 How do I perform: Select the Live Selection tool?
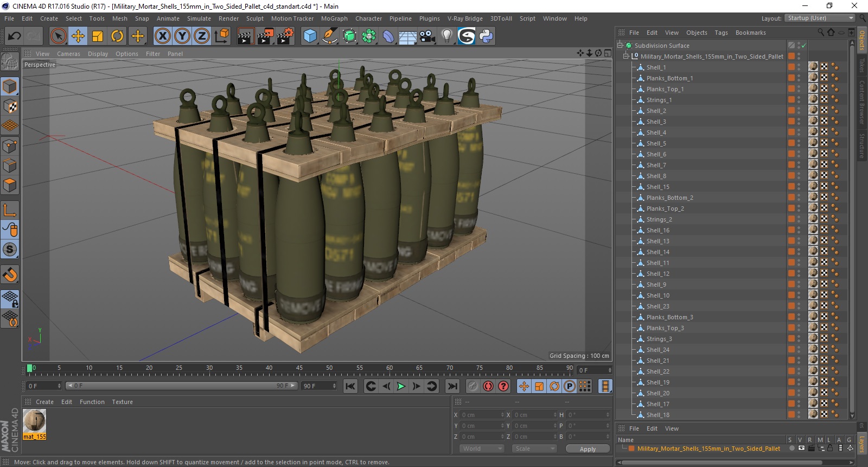[x=58, y=36]
